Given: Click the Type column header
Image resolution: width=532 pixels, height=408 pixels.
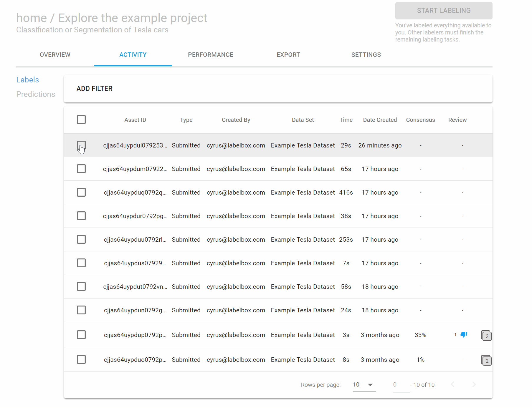Looking at the screenshot, I should tap(186, 120).
